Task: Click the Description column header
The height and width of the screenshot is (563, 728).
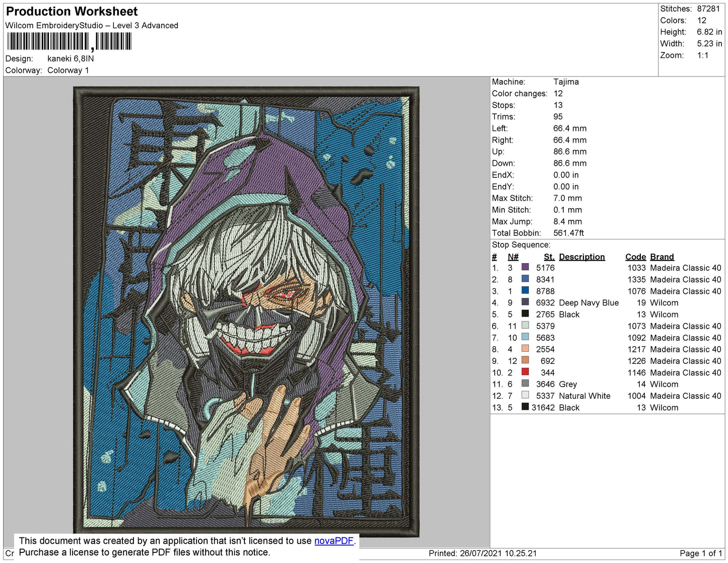Action: click(x=581, y=257)
